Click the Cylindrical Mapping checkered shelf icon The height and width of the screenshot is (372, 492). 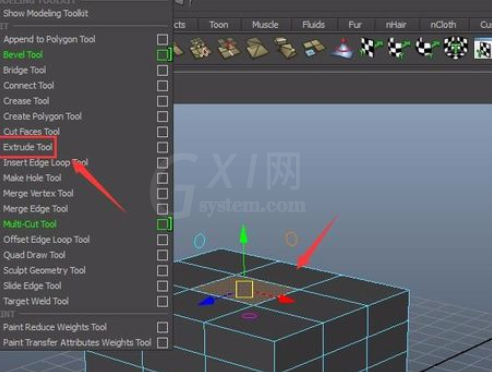pos(398,48)
